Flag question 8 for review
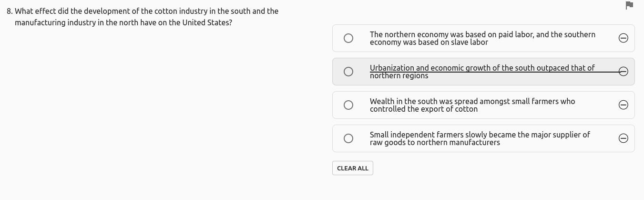This screenshot has width=644, height=200. click(x=629, y=5)
